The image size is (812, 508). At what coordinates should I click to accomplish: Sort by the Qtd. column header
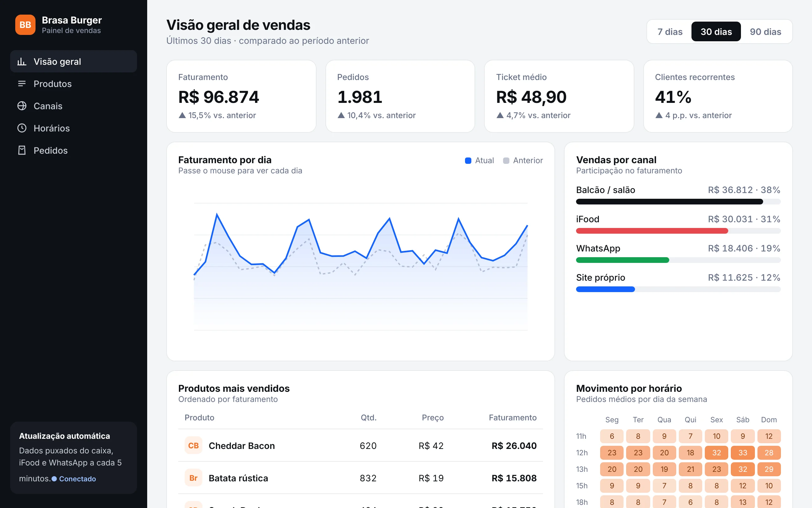pos(369,418)
